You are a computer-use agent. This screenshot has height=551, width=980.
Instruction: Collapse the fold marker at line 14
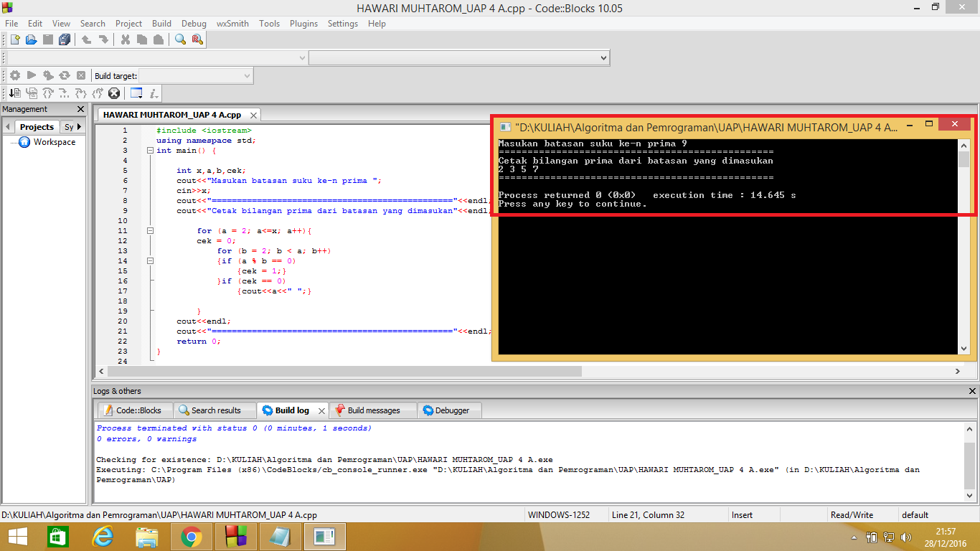tap(150, 261)
